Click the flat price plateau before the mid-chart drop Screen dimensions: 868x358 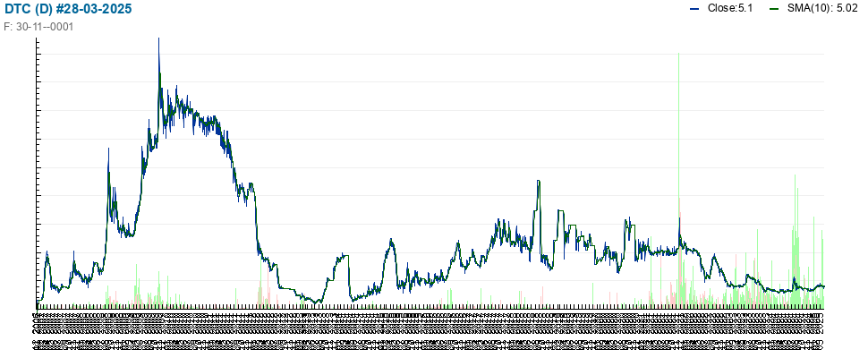coord(344,255)
